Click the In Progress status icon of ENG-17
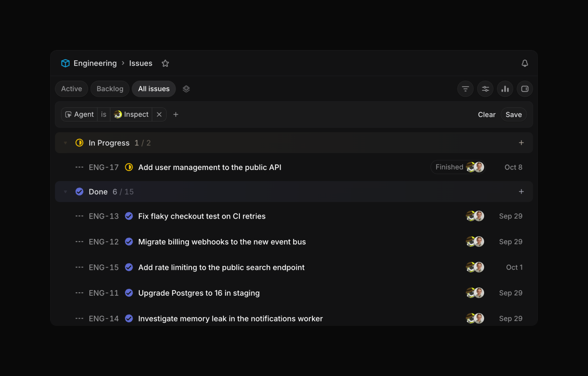588x376 pixels. coord(129,167)
